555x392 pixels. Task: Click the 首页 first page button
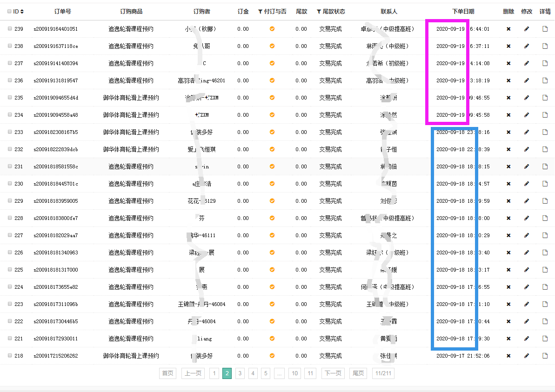[167, 373]
